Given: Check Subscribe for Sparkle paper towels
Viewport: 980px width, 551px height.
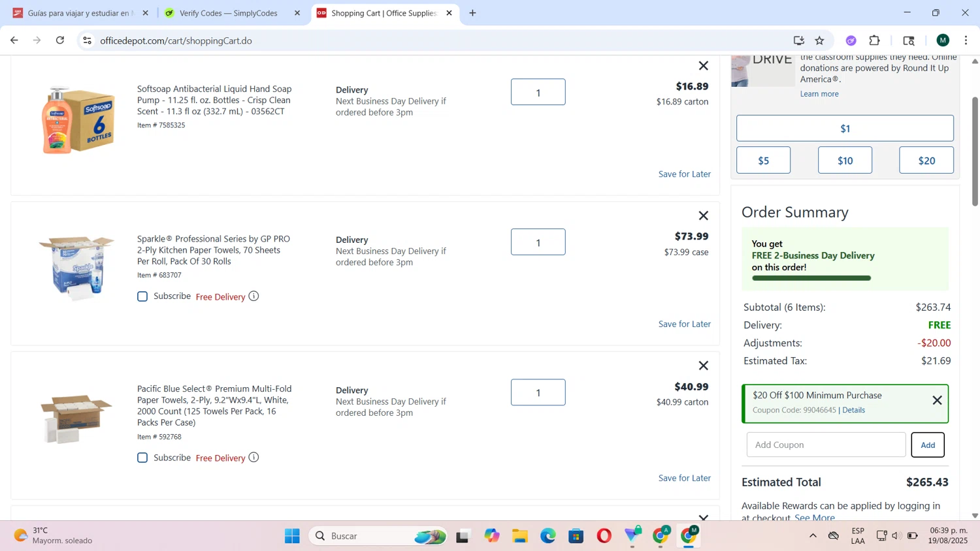Looking at the screenshot, I should pyautogui.click(x=142, y=296).
